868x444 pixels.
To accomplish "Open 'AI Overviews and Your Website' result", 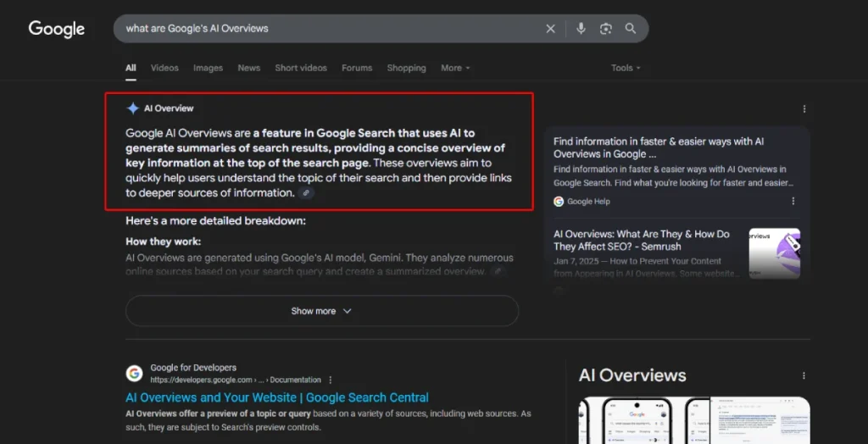I will pos(277,397).
